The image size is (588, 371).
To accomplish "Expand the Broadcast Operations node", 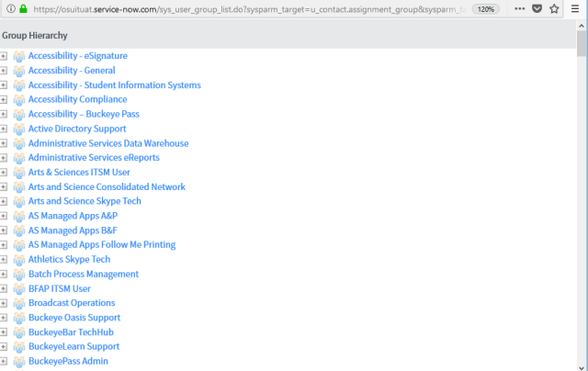I will (4, 303).
